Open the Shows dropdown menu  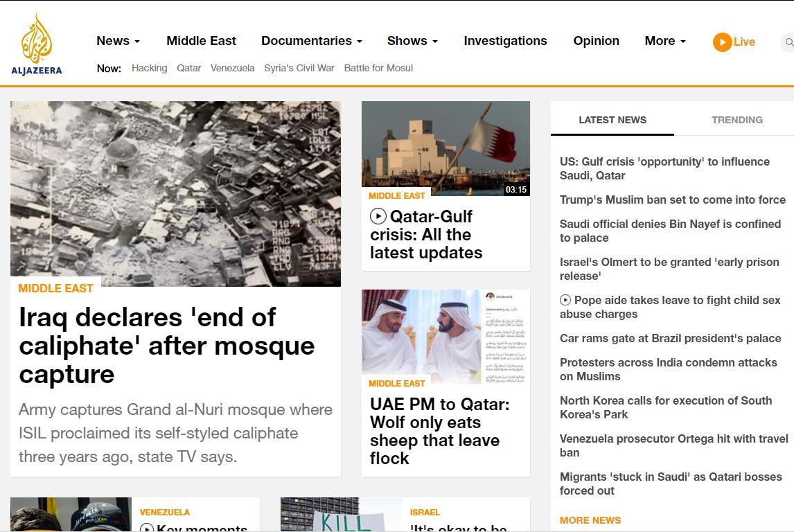(412, 41)
